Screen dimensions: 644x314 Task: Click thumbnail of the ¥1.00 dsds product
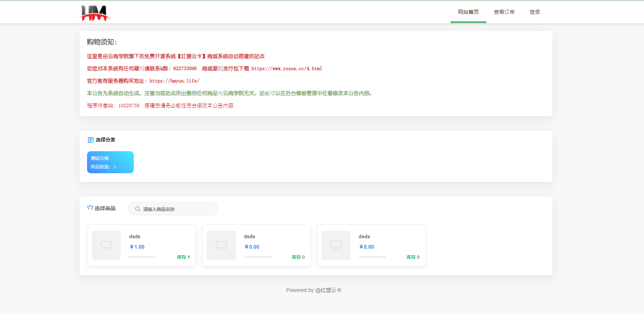(106, 245)
